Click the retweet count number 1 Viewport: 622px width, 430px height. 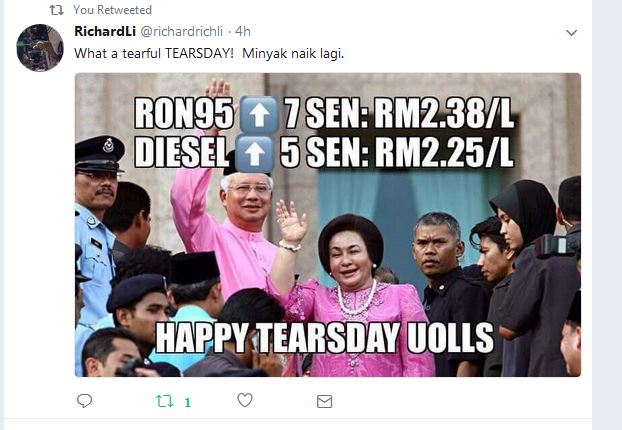coord(188,403)
